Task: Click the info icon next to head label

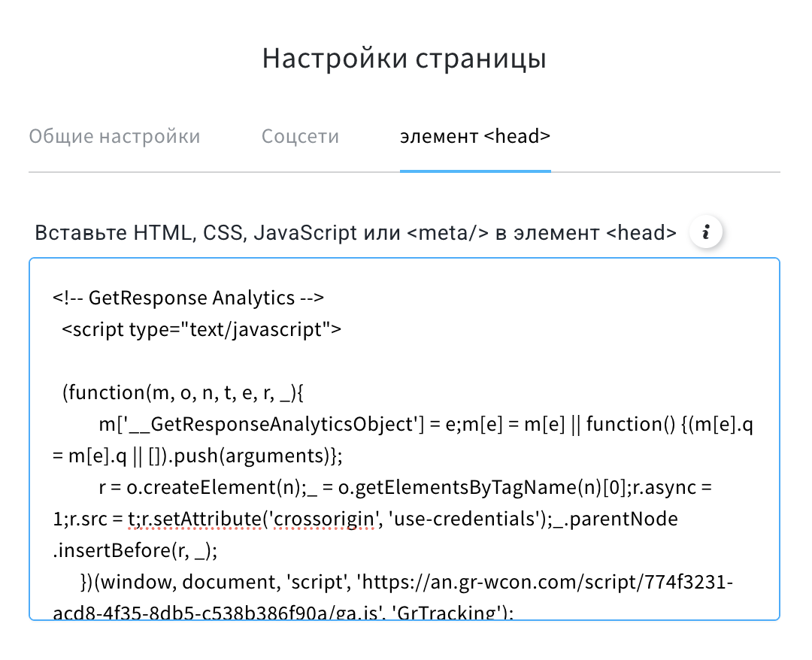Action: pos(705,232)
